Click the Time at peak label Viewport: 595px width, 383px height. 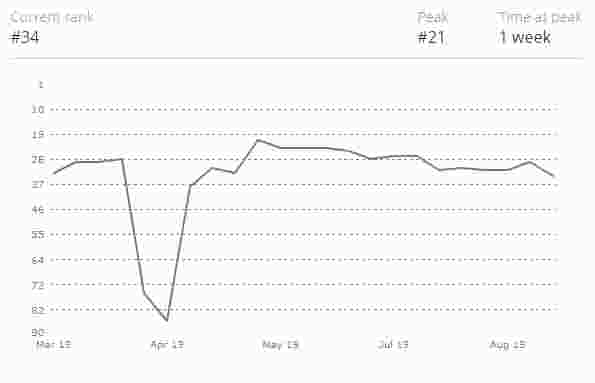point(540,17)
